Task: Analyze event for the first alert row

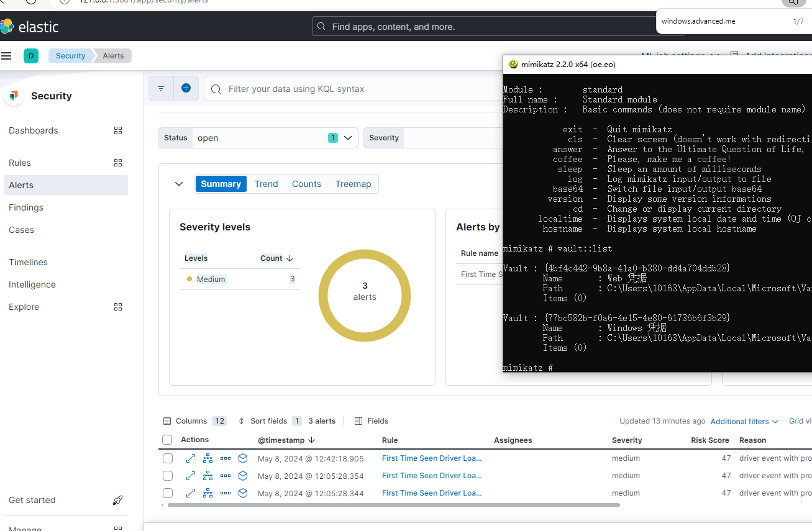Action: click(x=208, y=458)
